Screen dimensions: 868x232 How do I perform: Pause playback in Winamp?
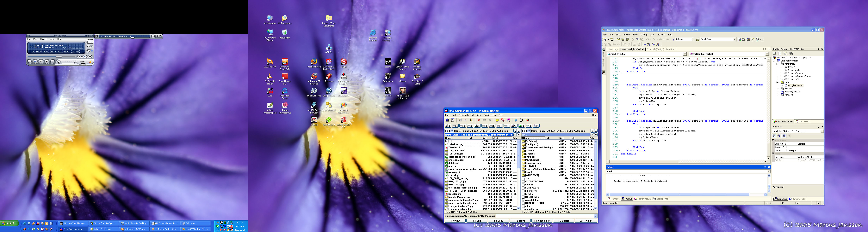coord(41,61)
